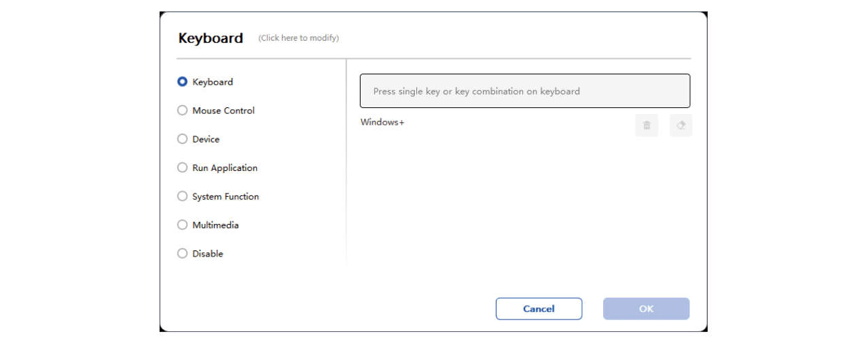Click the Keyboard dialog title
The width and height of the screenshot is (868, 342).
211,38
